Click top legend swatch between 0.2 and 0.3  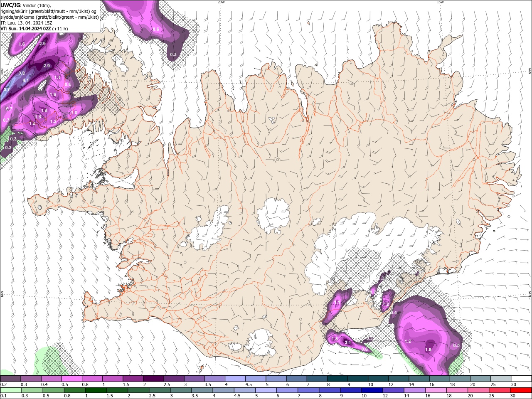click(x=10, y=379)
